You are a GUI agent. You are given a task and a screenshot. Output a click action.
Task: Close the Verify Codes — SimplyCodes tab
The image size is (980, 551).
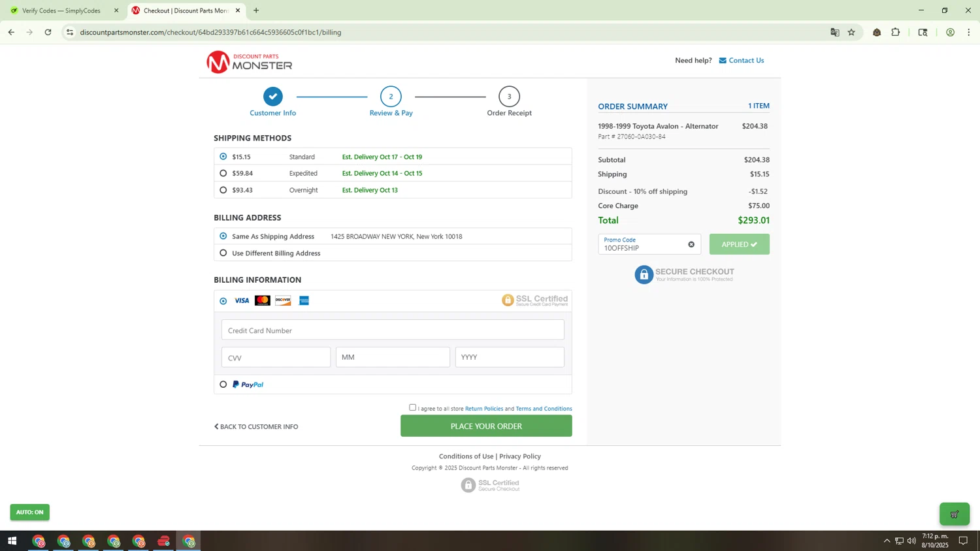click(x=116, y=10)
